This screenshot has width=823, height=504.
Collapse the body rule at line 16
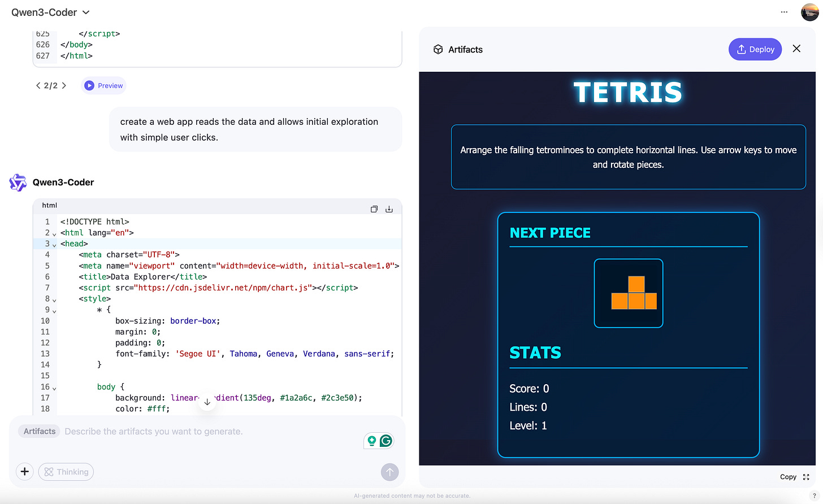click(54, 388)
